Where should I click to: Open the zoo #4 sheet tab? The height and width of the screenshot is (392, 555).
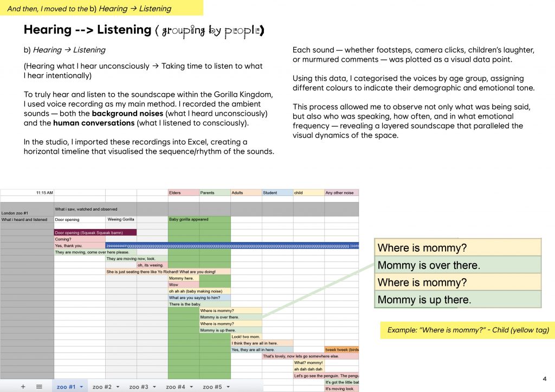tap(175, 387)
